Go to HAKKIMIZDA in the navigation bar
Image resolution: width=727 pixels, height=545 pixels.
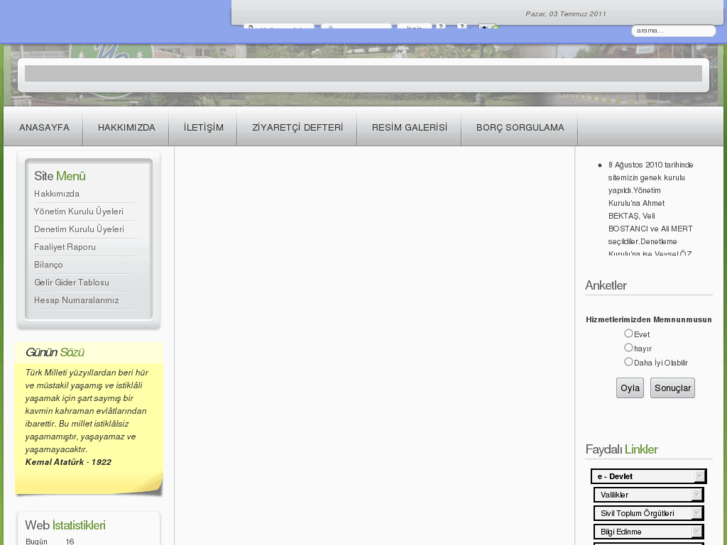click(126, 128)
